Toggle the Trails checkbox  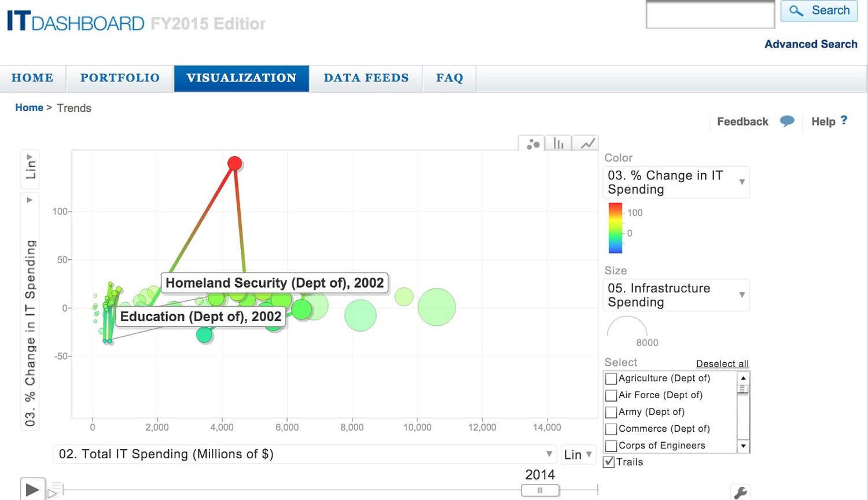click(x=609, y=462)
